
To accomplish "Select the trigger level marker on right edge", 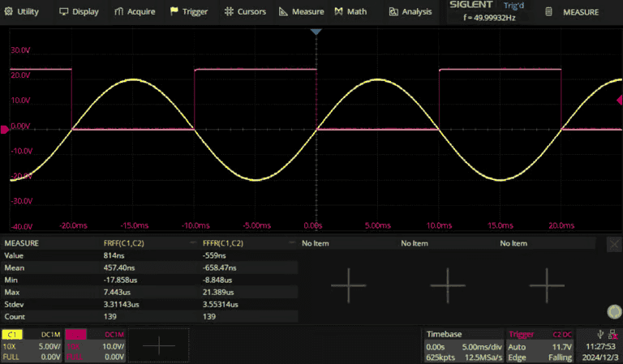I will click(620, 100).
